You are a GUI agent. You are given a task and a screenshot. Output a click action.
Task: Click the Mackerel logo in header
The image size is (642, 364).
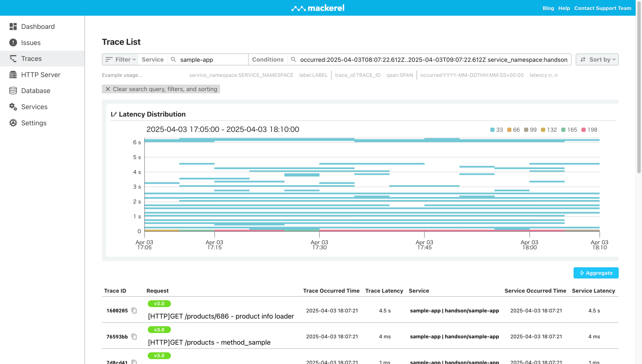pos(318,8)
